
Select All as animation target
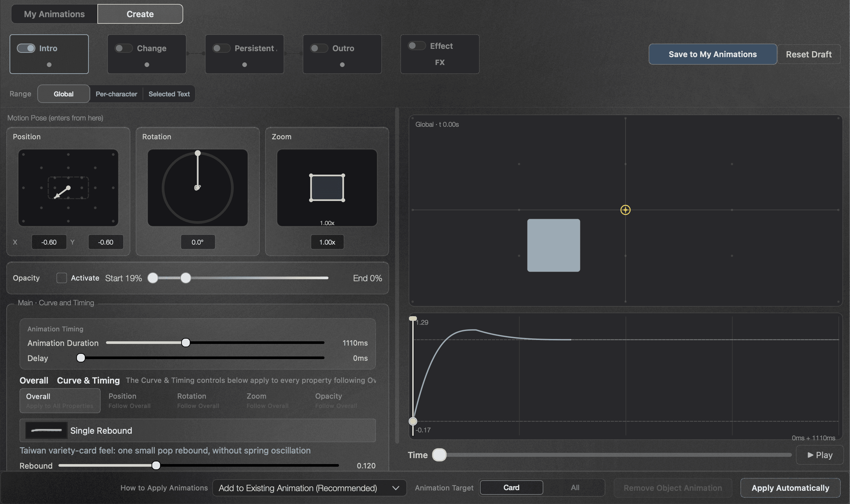[575, 487]
